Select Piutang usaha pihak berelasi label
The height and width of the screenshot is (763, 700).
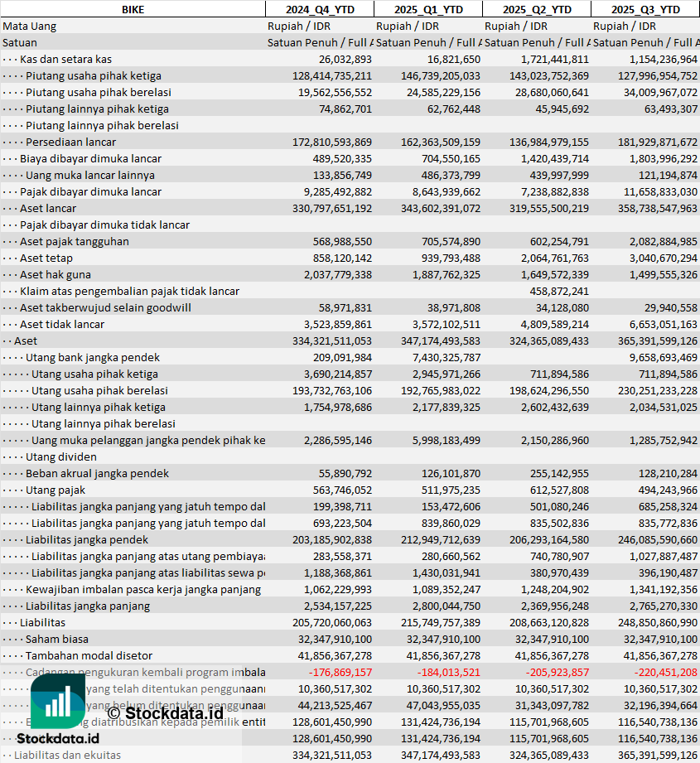tap(99, 93)
